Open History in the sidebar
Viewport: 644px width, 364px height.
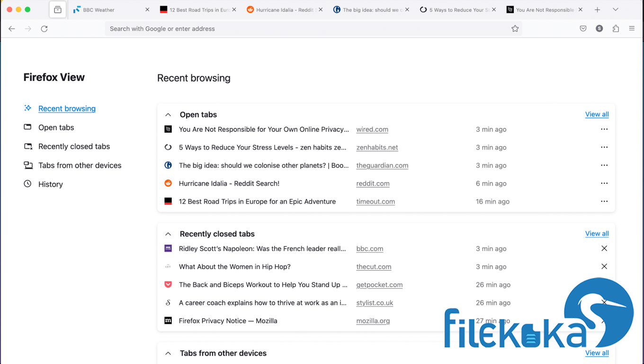point(50,184)
